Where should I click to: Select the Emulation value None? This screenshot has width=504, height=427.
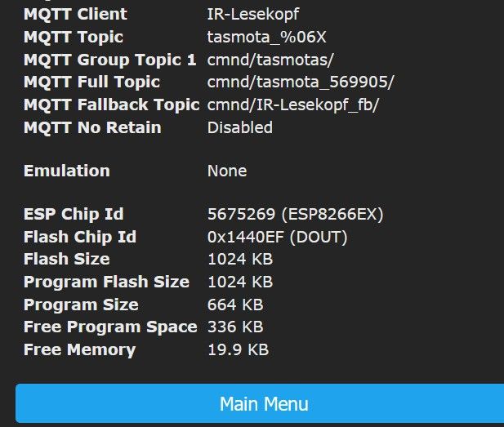(226, 171)
